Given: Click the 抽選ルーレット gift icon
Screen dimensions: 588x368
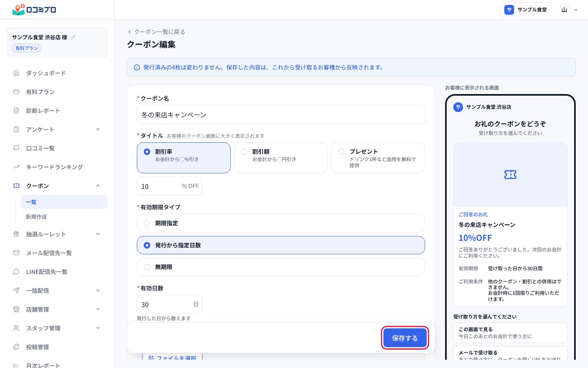Looking at the screenshot, I should 16,234.
